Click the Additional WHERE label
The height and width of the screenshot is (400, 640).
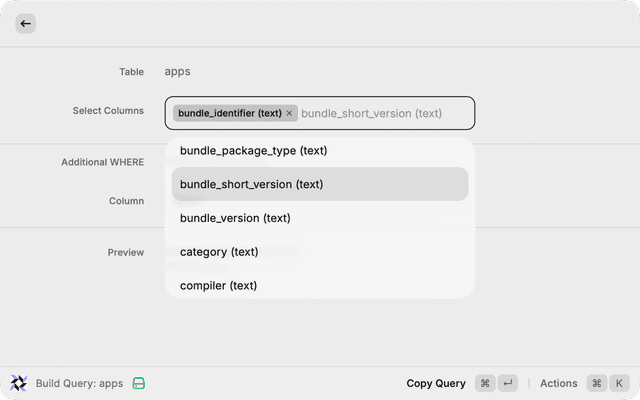point(102,162)
